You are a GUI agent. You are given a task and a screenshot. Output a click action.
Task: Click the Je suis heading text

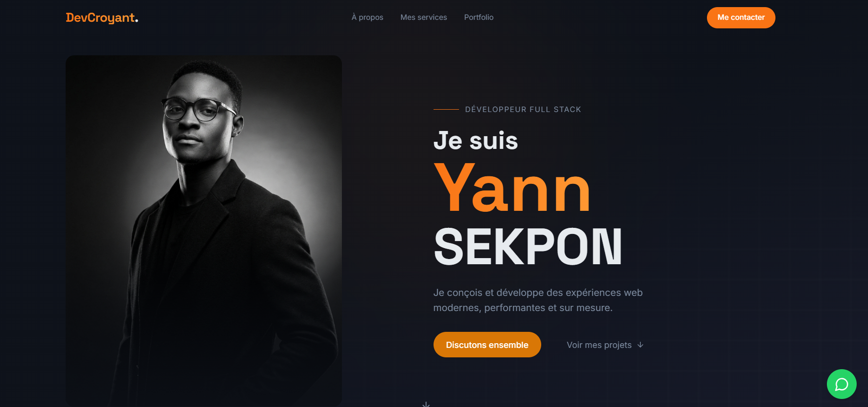click(x=476, y=140)
